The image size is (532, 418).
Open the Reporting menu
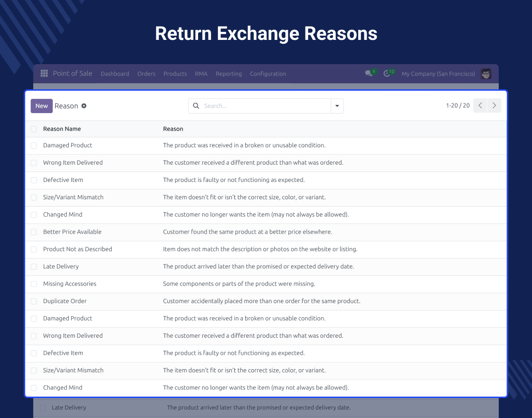228,74
